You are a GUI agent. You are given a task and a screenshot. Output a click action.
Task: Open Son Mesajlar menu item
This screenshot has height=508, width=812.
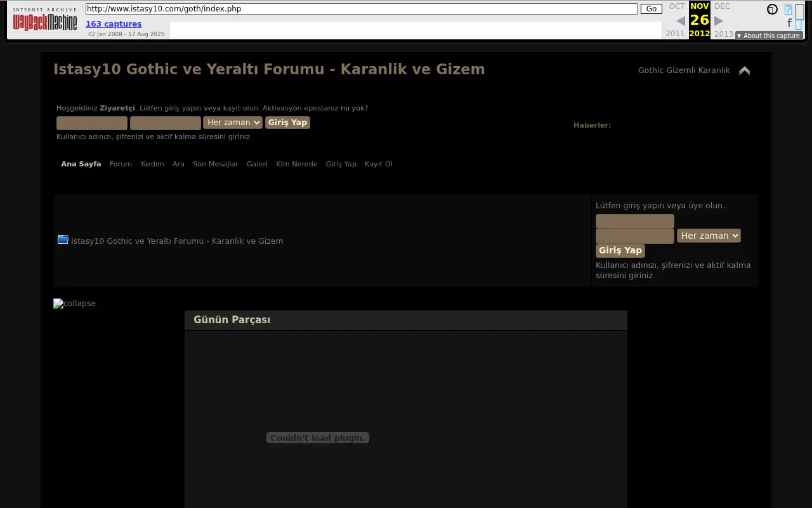point(216,164)
